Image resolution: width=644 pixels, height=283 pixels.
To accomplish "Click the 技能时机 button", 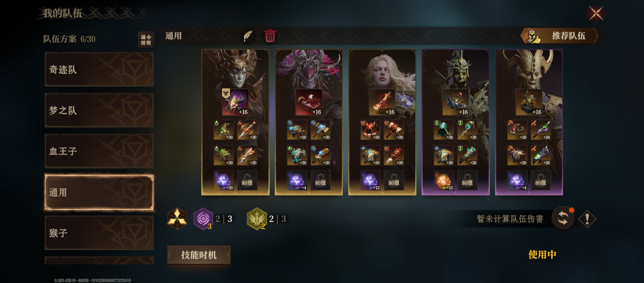I will [x=199, y=255].
